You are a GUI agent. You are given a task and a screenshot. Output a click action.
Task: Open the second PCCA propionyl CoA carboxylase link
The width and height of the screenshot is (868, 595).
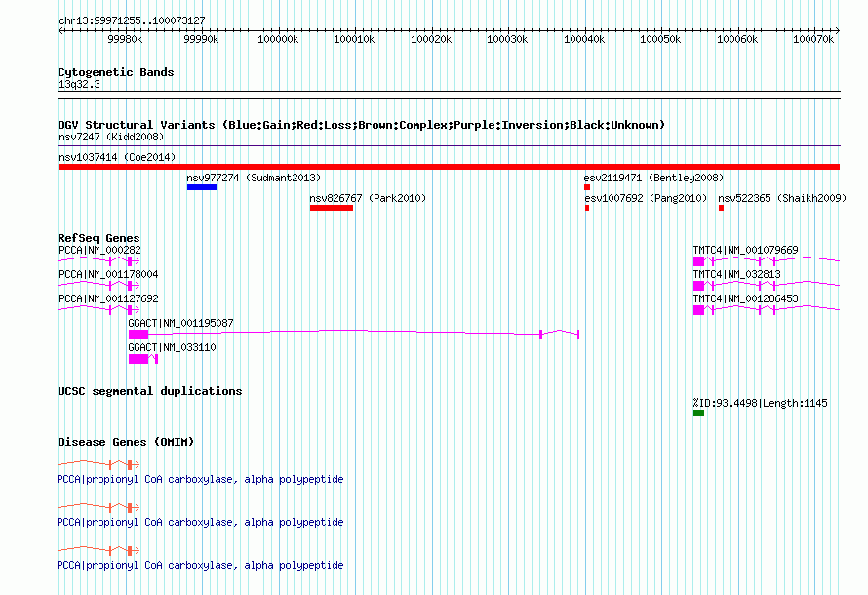[200, 523]
